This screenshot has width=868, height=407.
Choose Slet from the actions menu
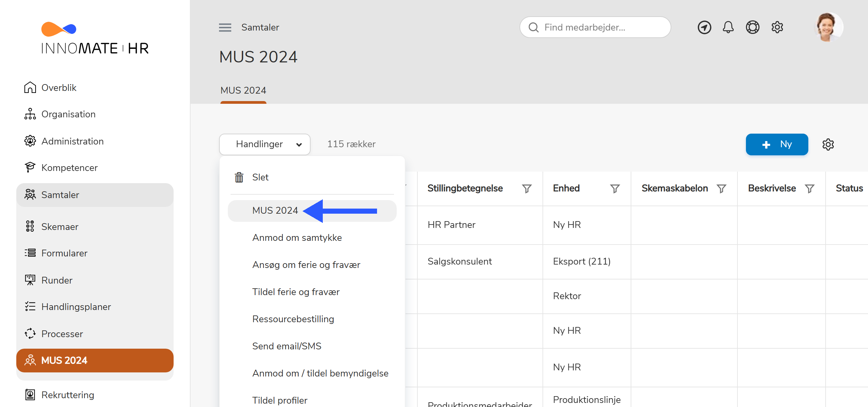click(x=312, y=177)
